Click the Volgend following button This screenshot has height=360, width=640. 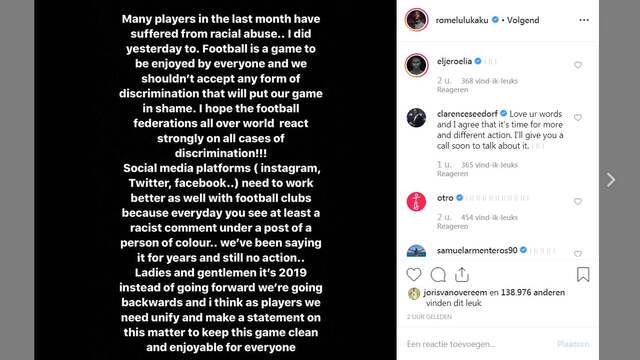[523, 20]
